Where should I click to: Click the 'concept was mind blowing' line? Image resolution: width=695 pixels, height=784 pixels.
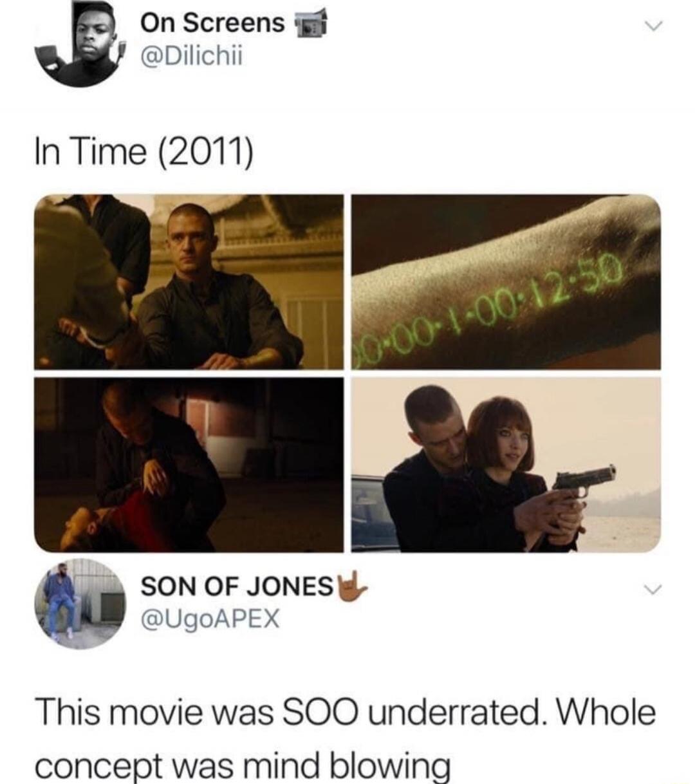[x=243, y=765]
